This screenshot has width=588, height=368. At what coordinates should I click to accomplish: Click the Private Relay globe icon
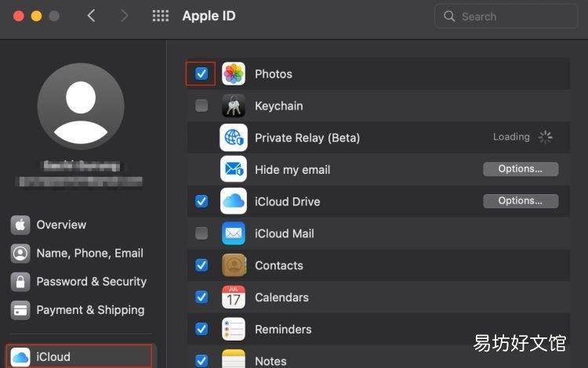[234, 137]
